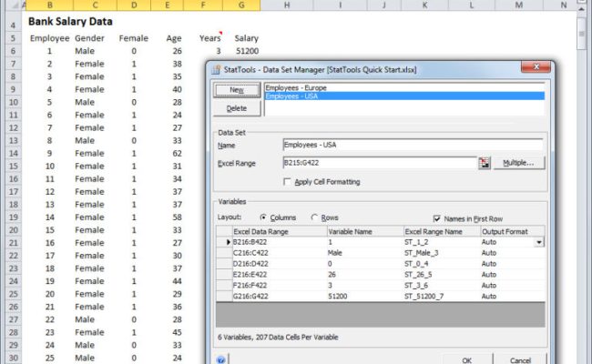
Task: Enable Apply Cell Formatting checkbox
Action: 287,182
